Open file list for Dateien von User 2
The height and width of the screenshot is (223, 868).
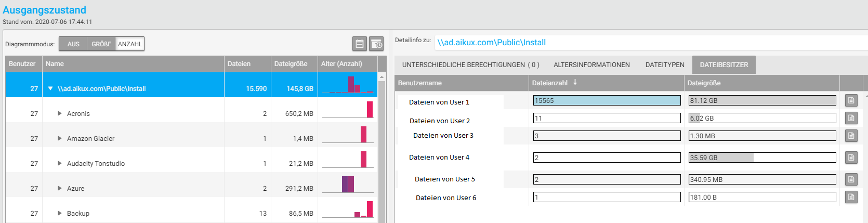click(851, 118)
